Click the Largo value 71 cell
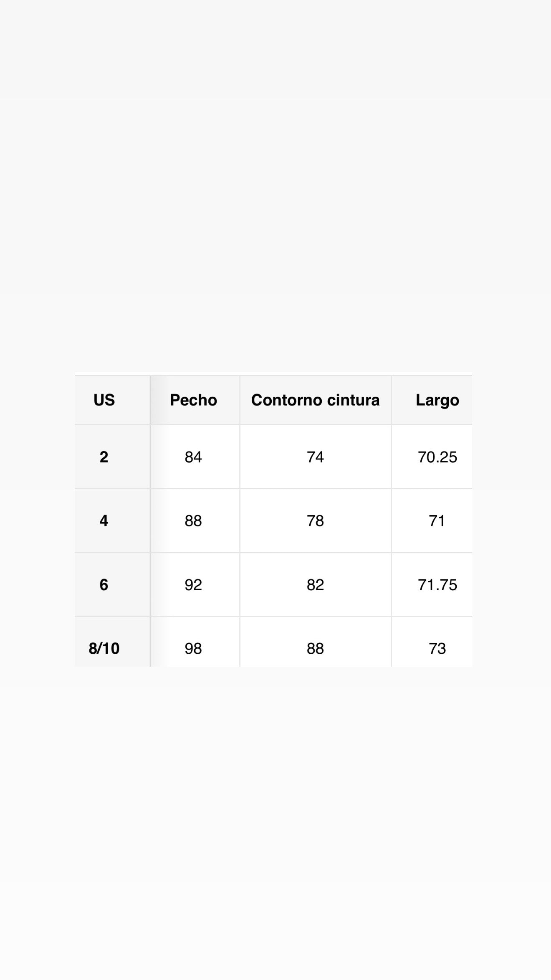The width and height of the screenshot is (551, 980). point(437,521)
